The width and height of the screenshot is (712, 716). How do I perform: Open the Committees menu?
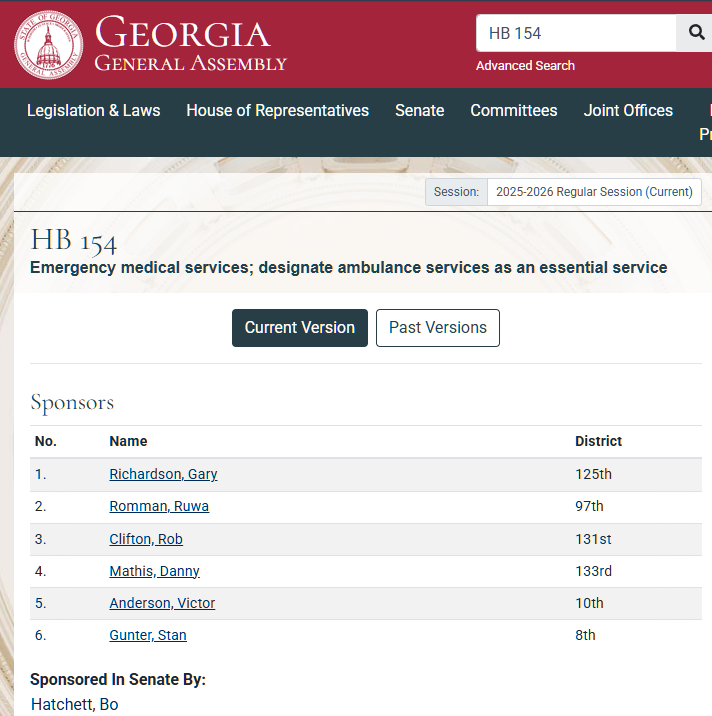point(514,111)
